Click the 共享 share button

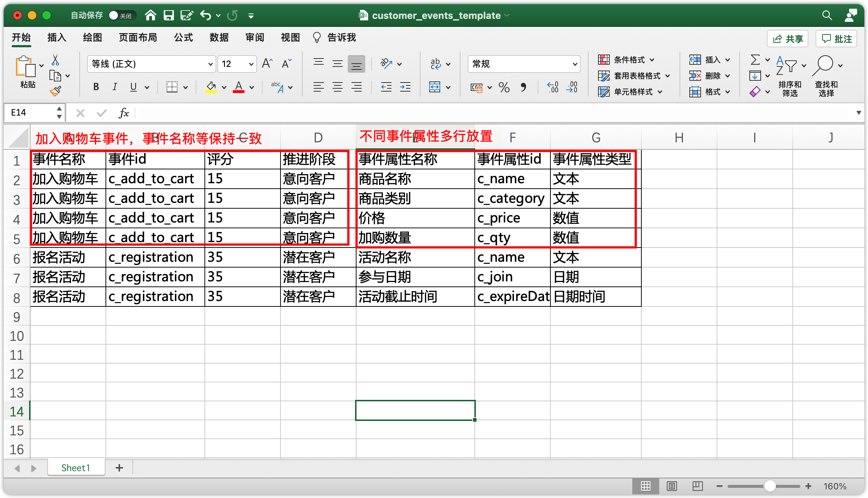pos(788,39)
